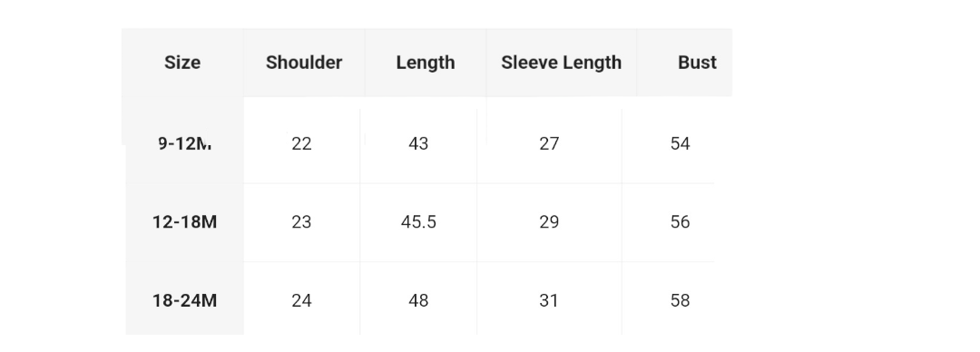Viewport: 980px width, 352px height.
Task: Click shoulder value 23 for 12-18M
Action: pyautogui.click(x=301, y=222)
